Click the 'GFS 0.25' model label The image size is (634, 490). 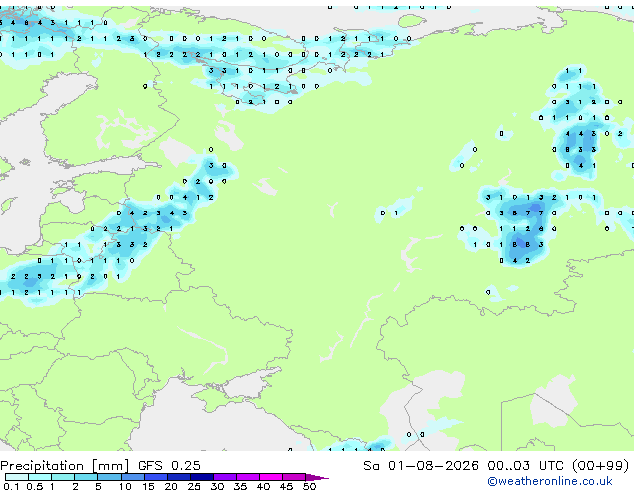pos(169,466)
